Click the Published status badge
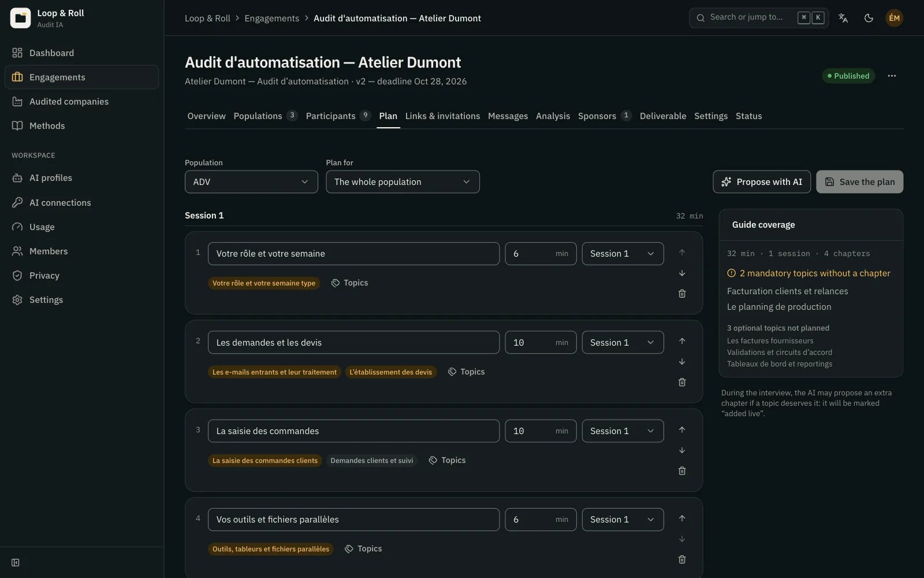 click(848, 76)
